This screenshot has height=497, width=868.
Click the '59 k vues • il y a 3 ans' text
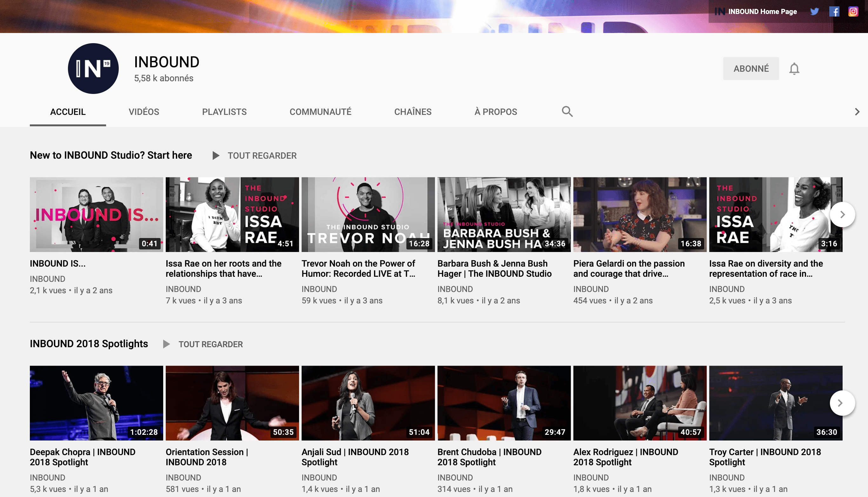tap(342, 301)
